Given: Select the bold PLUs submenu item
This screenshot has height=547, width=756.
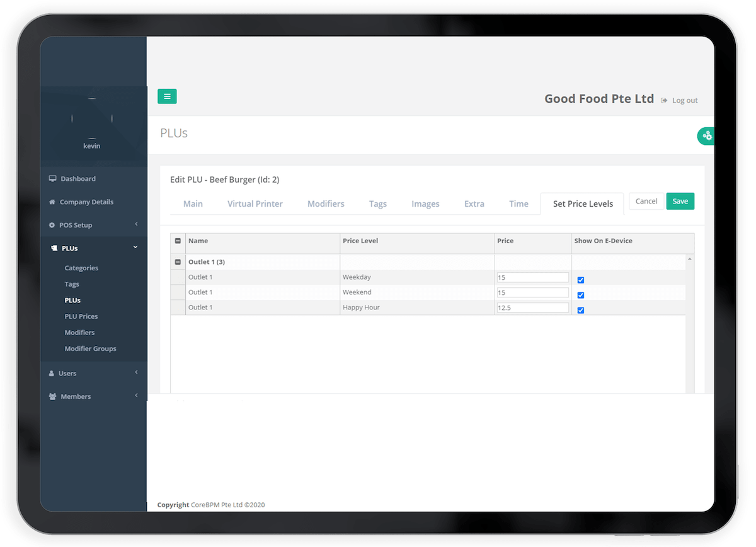Looking at the screenshot, I should (x=72, y=300).
